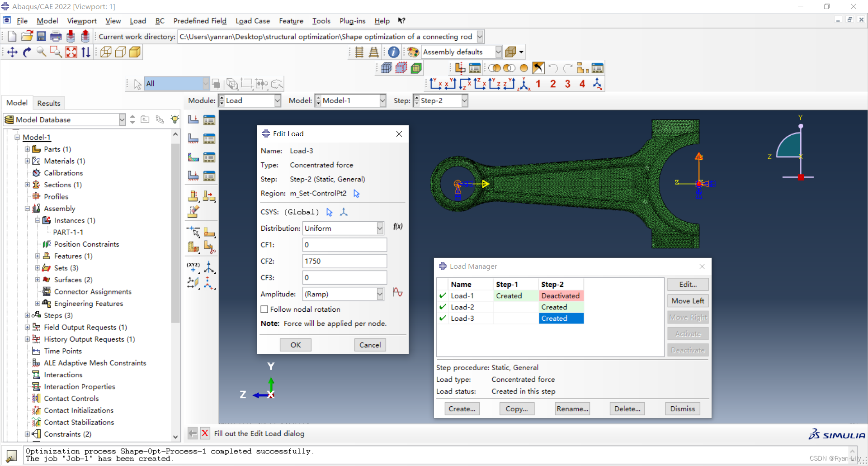This screenshot has height=466, width=868.
Task: Click the color code palette icon
Action: (x=413, y=52)
